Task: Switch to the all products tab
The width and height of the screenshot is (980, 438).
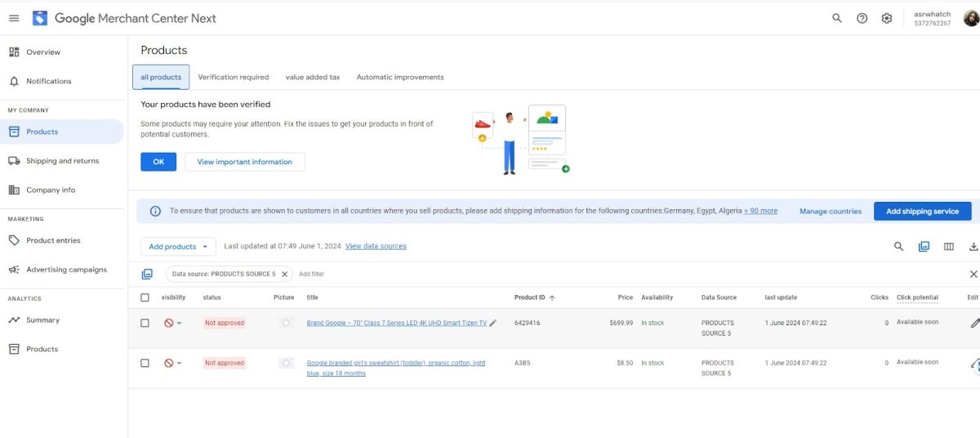Action: pos(161,77)
